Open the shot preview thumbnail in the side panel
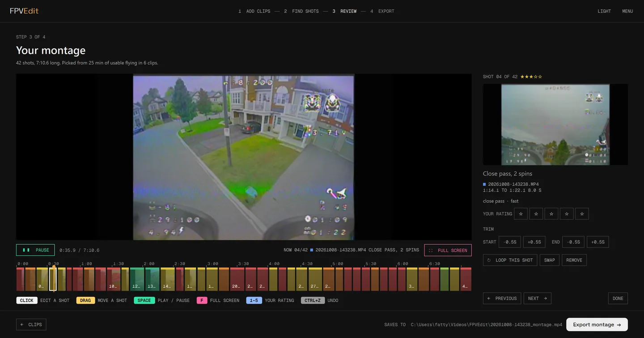644x338 pixels. pos(555,124)
